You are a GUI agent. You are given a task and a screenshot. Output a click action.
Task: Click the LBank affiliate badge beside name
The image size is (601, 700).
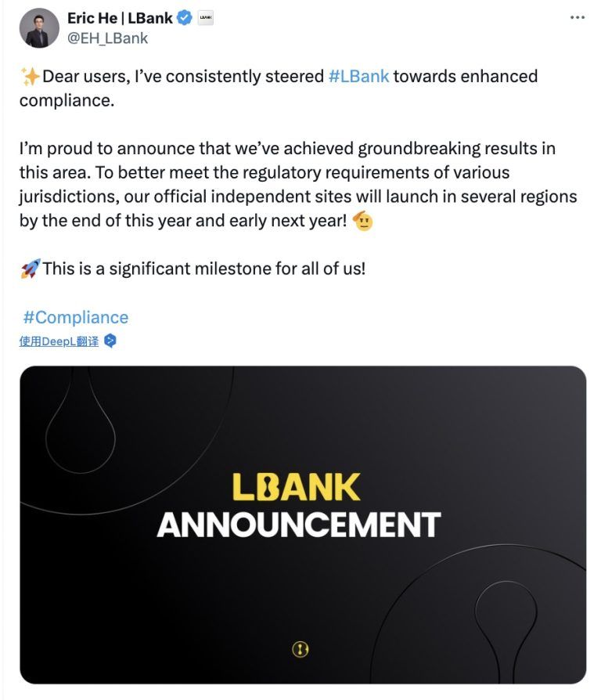(x=206, y=18)
